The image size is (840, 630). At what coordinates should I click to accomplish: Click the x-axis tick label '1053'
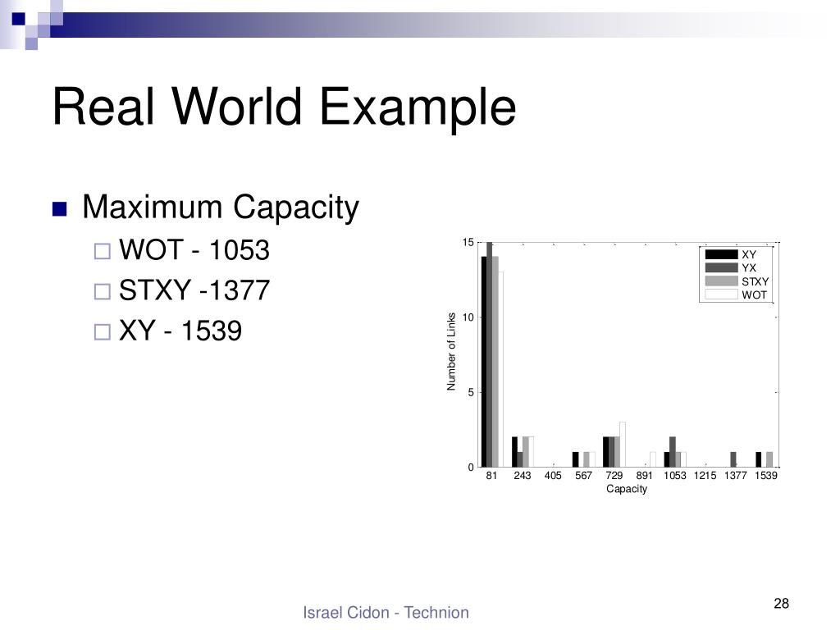(x=675, y=475)
